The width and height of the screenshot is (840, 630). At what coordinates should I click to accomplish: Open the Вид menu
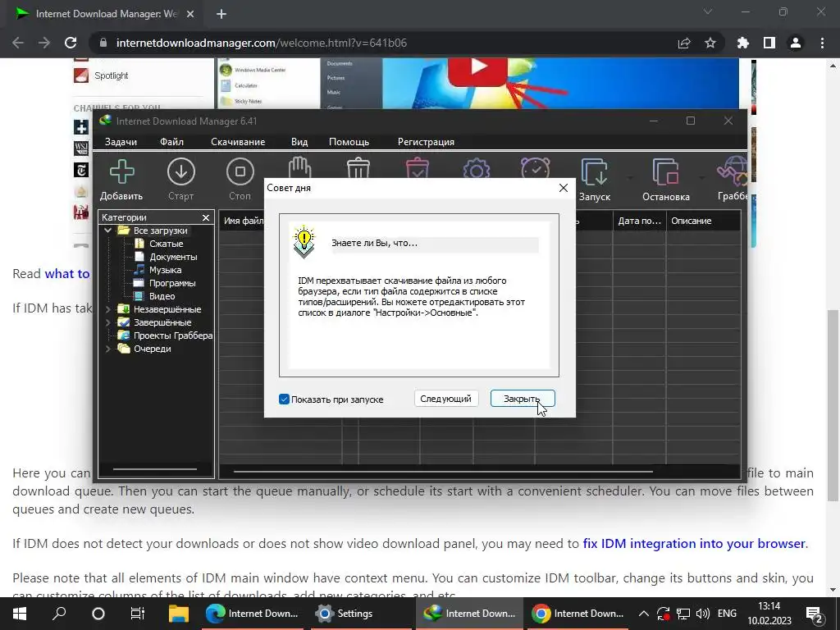(299, 142)
